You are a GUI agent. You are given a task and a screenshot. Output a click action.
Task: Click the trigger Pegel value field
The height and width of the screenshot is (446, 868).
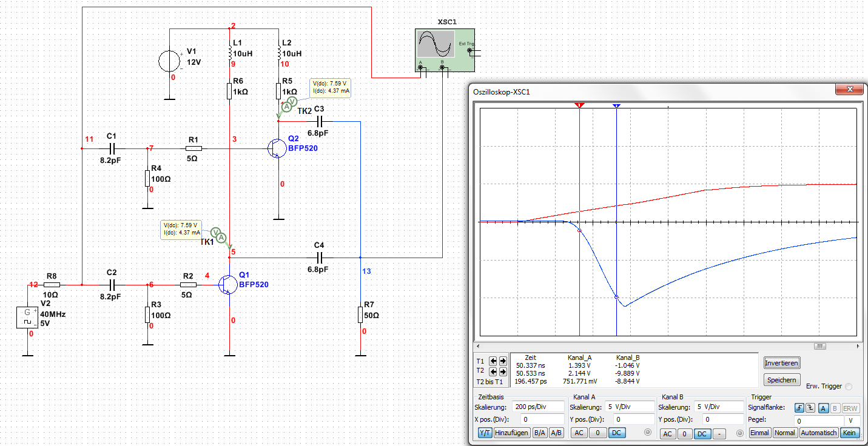(x=819, y=421)
